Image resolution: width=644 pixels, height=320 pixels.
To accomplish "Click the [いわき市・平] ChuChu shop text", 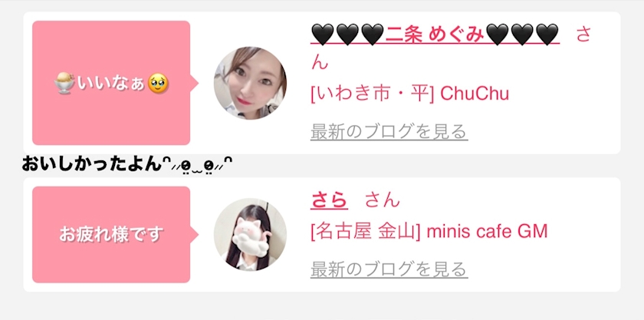I will pyautogui.click(x=410, y=94).
